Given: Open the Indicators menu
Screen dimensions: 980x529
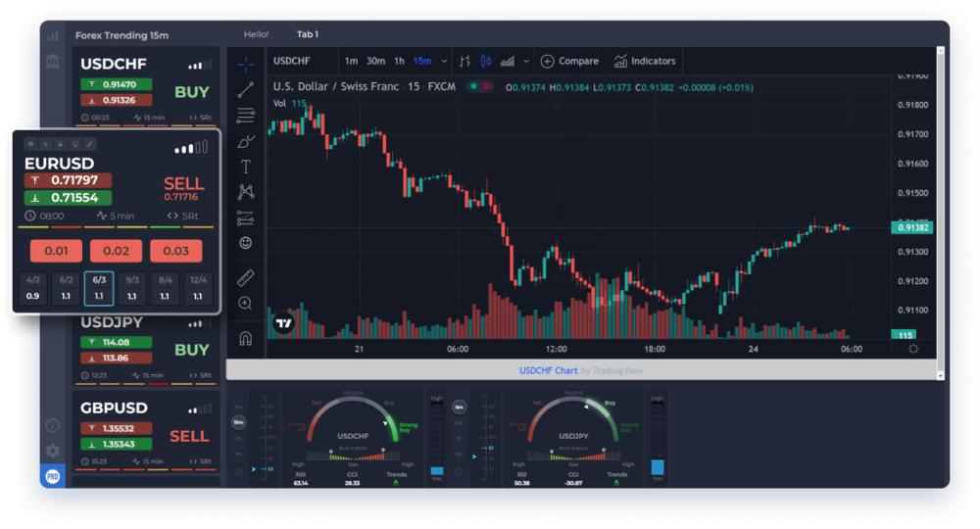Looking at the screenshot, I should point(645,61).
